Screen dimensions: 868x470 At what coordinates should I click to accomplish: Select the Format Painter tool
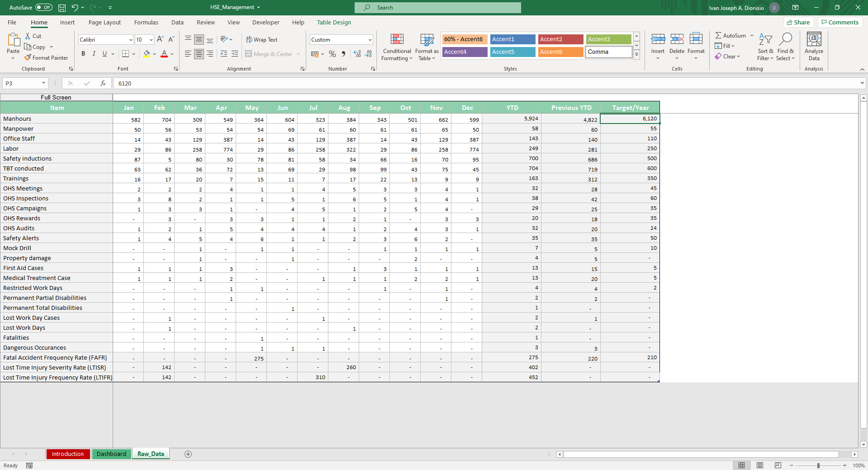click(47, 57)
